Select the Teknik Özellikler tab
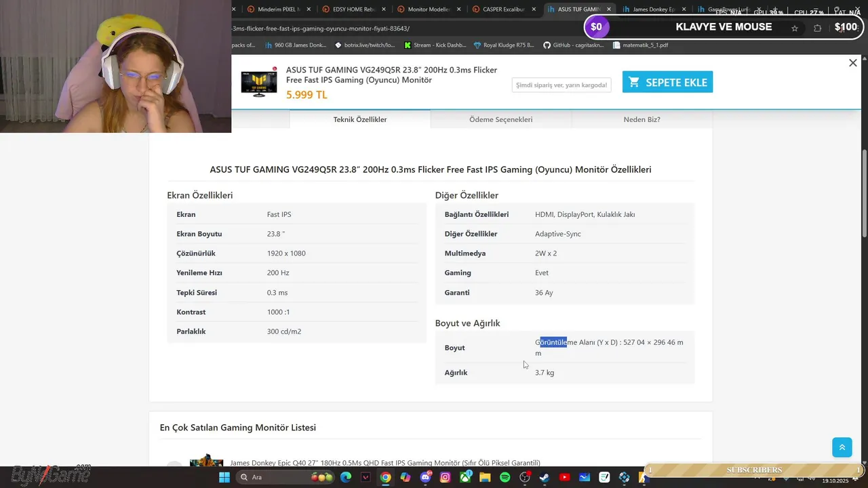This screenshot has width=868, height=488. (360, 119)
